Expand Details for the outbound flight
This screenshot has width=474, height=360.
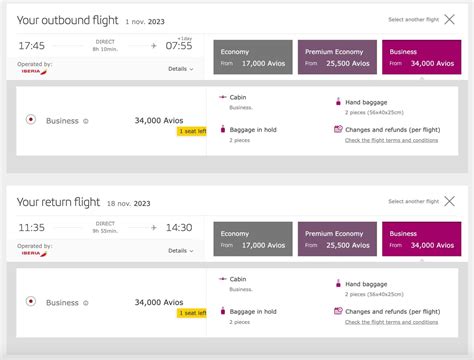181,69
